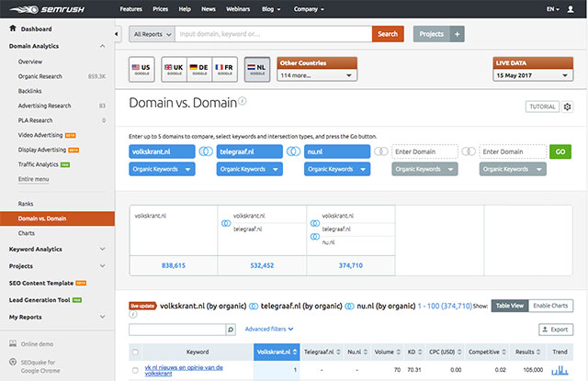The image size is (588, 381).
Task: Click the Online demo monitor icon
Action: pyautogui.click(x=13, y=343)
